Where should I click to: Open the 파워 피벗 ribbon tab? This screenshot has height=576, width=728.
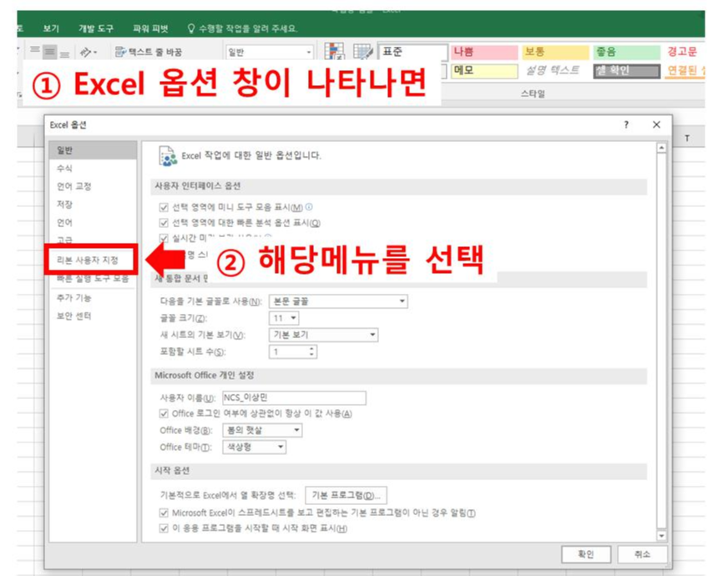tap(150, 28)
